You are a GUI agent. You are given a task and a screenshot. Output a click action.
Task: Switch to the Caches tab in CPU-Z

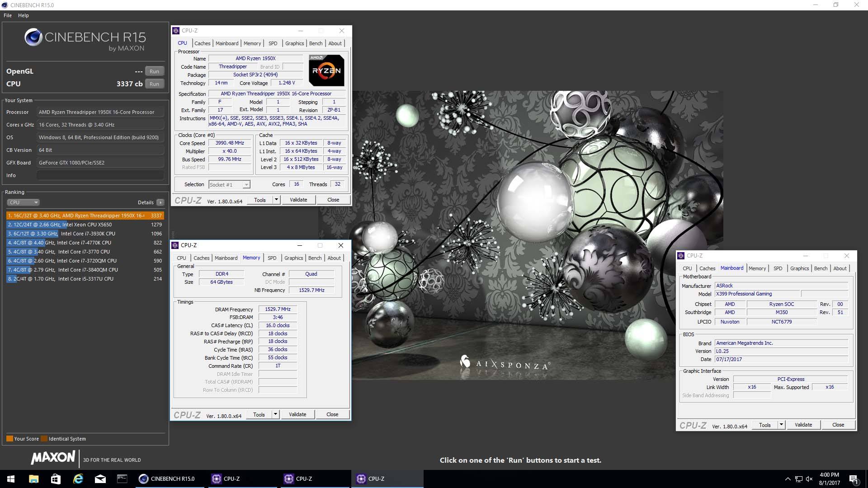[x=203, y=43]
